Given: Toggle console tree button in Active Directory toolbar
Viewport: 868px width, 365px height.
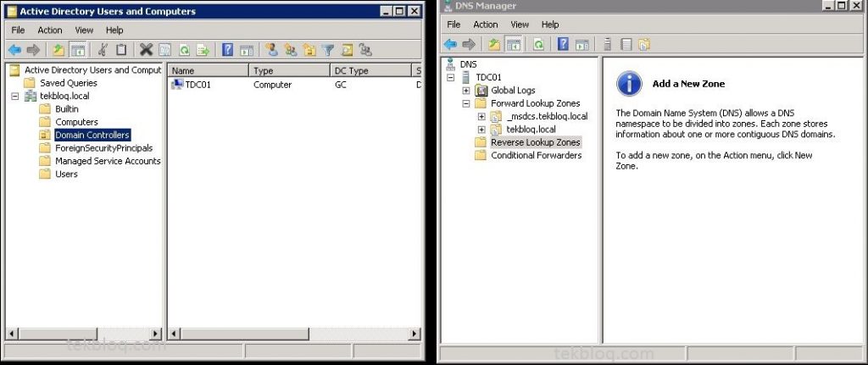Looking at the screenshot, I should (78, 50).
